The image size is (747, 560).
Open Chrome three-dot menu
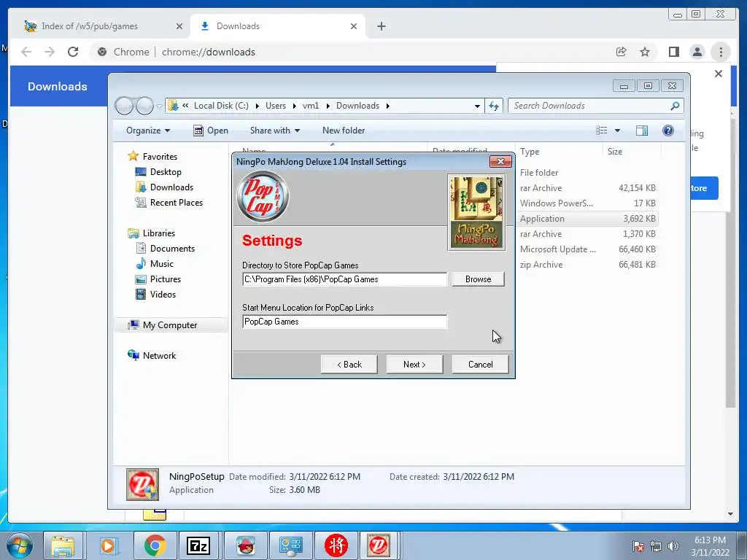click(721, 52)
